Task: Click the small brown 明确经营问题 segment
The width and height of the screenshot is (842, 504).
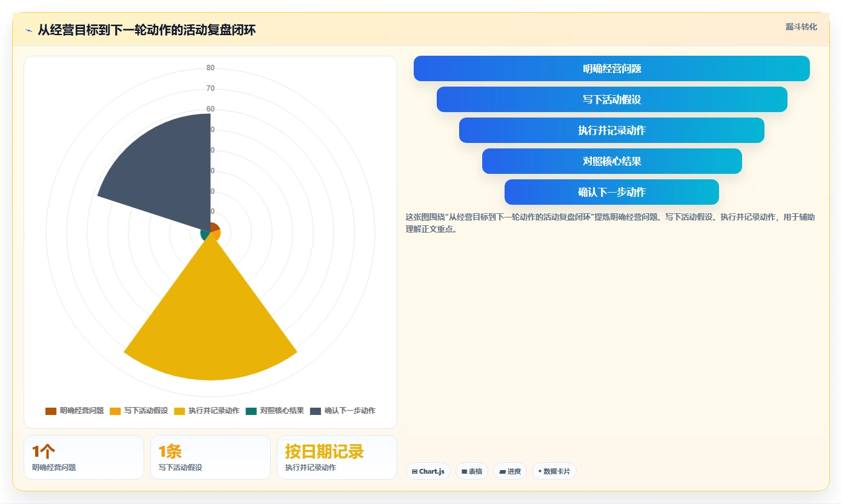Action: pos(214,227)
